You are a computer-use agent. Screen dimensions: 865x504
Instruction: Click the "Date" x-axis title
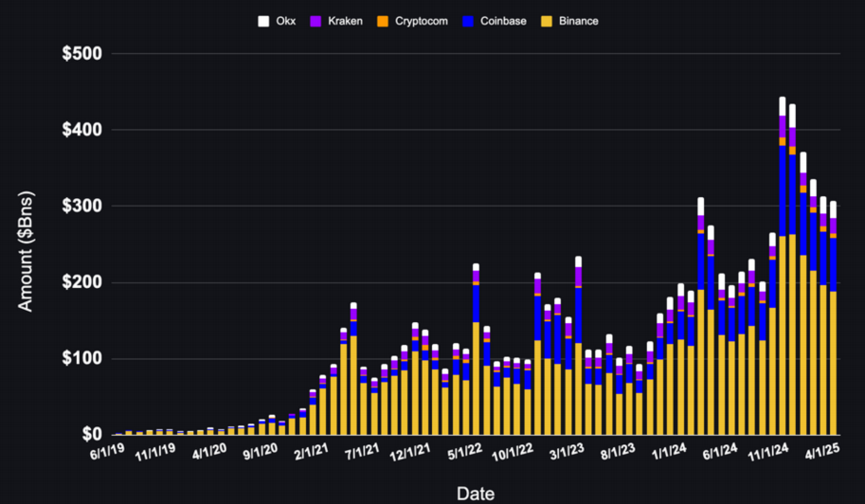click(475, 493)
